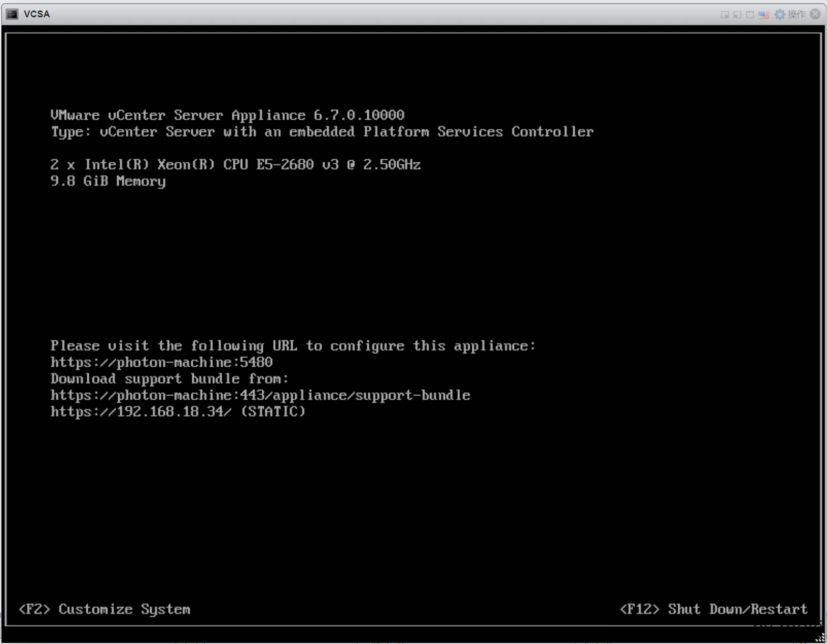Click the https://photon-machine:5480 configuration URL

point(161,362)
